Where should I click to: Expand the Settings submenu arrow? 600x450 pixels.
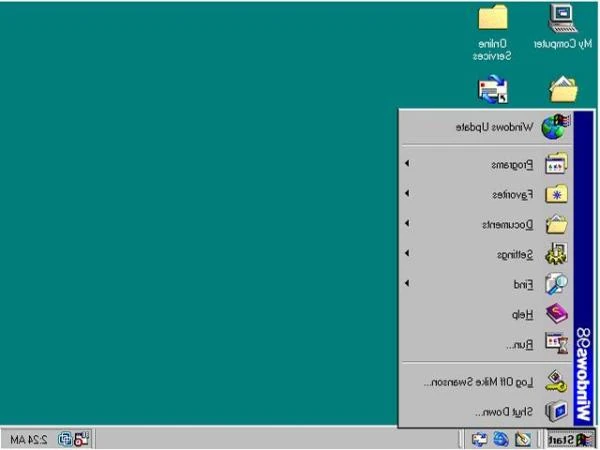pos(407,253)
